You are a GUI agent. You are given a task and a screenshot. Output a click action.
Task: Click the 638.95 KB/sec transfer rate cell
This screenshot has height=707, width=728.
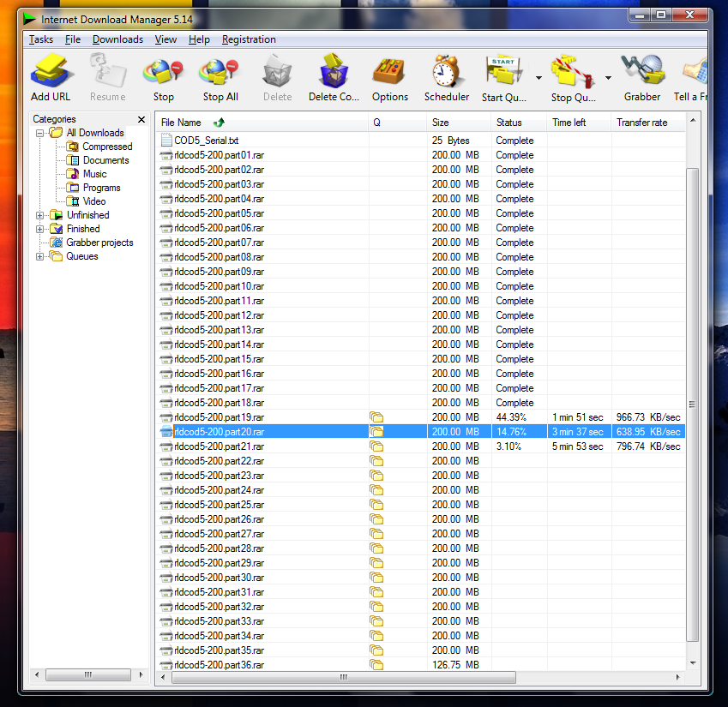point(648,432)
